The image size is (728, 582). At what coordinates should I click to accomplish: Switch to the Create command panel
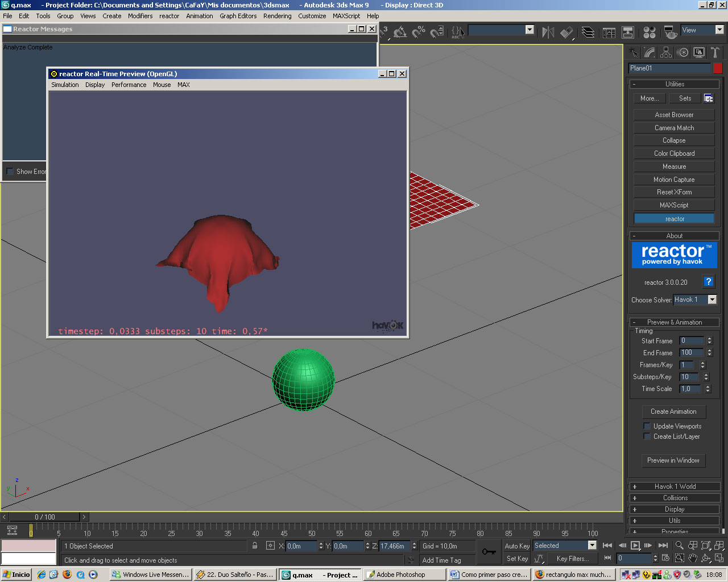coord(634,53)
